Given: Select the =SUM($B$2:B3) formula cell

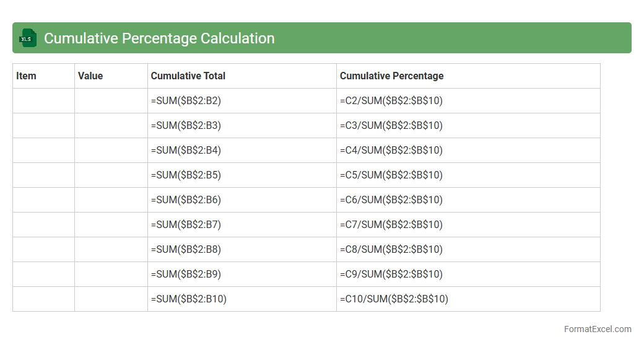Looking at the screenshot, I should pyautogui.click(x=186, y=126).
